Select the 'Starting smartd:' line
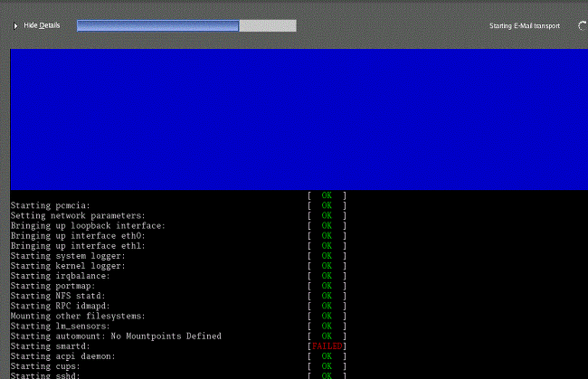Image resolution: width=588 pixels, height=379 pixels. point(51,346)
